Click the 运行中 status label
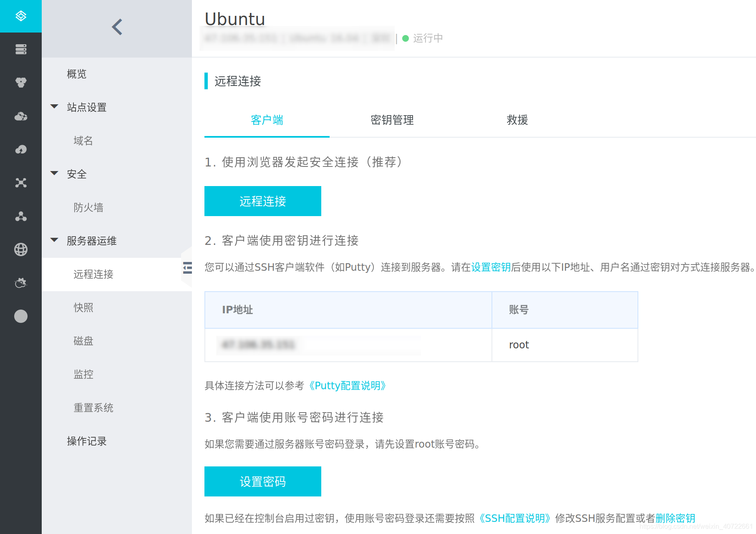Screen dimensions: 756x534 pyautogui.click(x=428, y=38)
